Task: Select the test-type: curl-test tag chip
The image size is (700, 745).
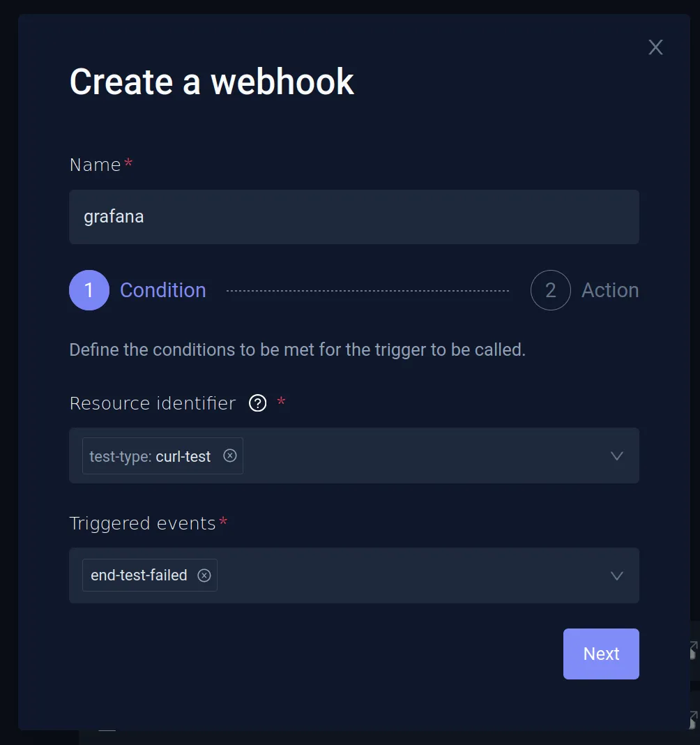Action: [150, 456]
